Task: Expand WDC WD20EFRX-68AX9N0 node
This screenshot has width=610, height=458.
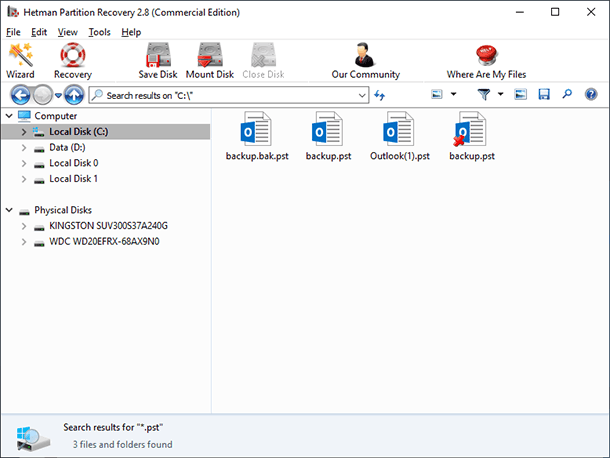Action: click(x=24, y=242)
